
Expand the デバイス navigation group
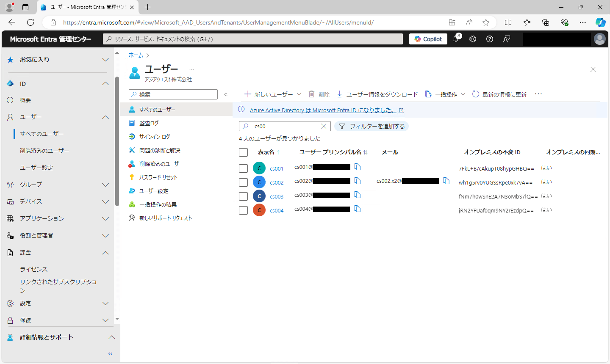tap(105, 202)
